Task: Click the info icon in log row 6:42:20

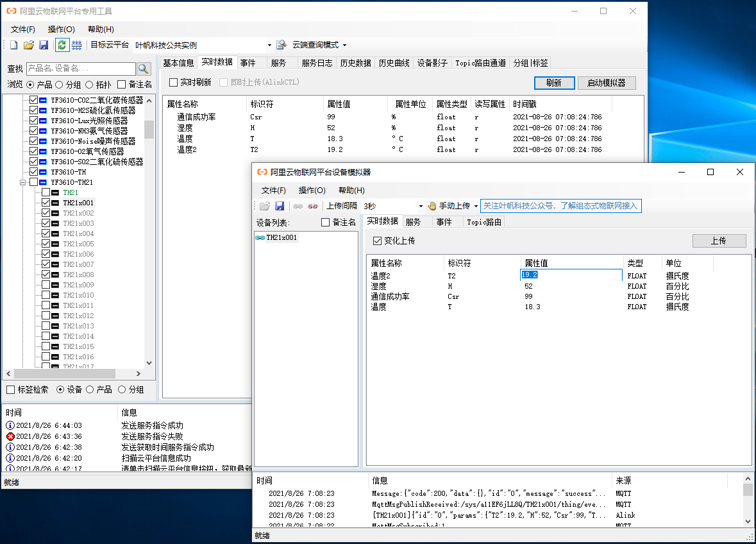Action: pos(10,457)
